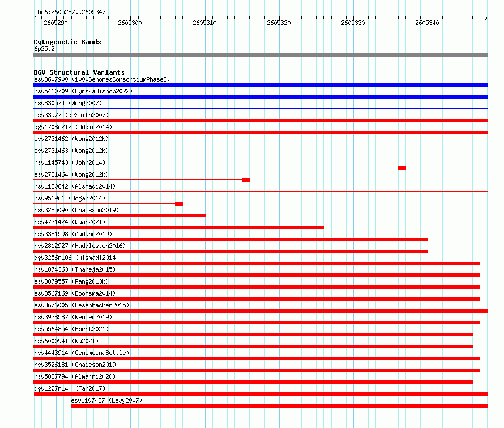Viewport: 504px width, 428px height.
Task: Select nsv5887794 (Almarri2020) label
Action: (75, 376)
